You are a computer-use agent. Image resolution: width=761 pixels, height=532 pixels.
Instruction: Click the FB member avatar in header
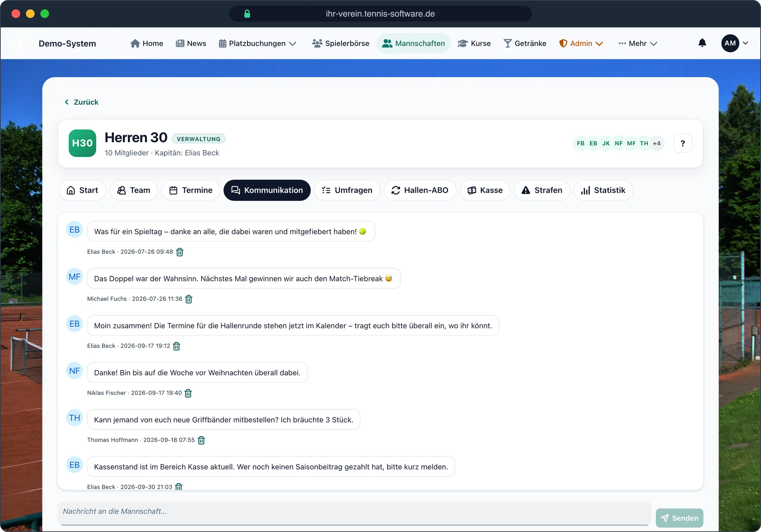pos(580,143)
